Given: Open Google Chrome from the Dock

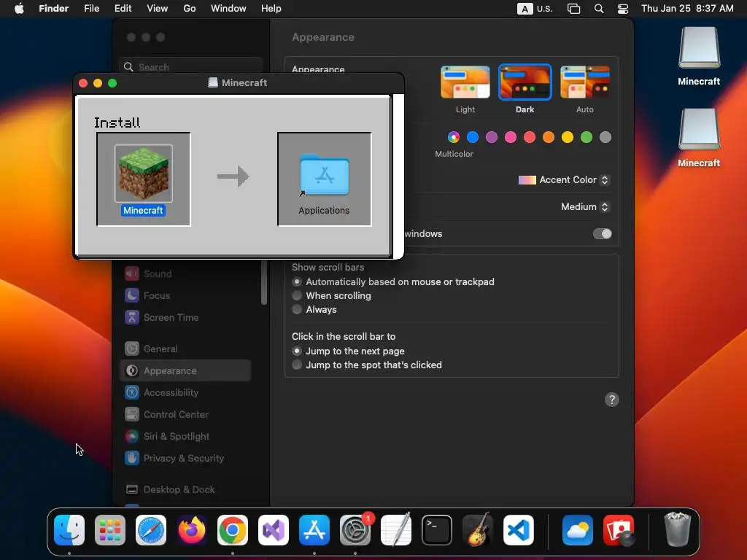Looking at the screenshot, I should click(x=233, y=530).
